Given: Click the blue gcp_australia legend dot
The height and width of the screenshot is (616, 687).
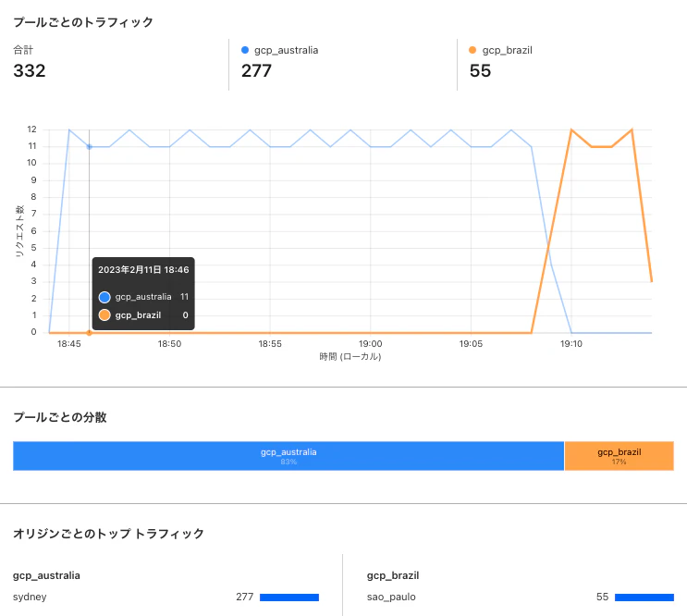Looking at the screenshot, I should pos(245,50).
